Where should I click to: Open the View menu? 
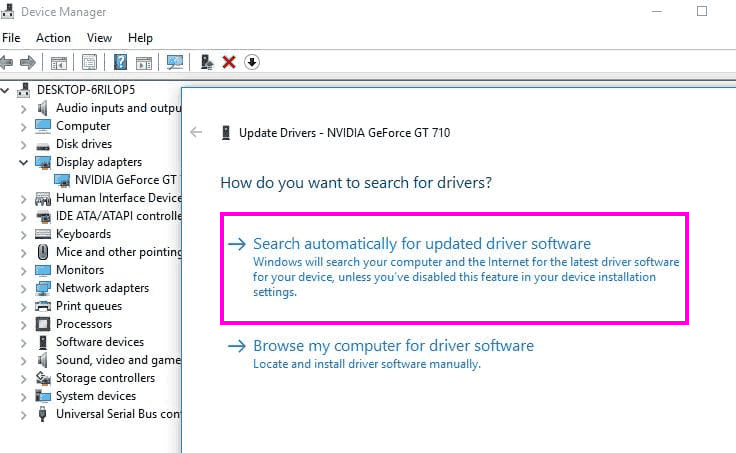click(x=99, y=38)
